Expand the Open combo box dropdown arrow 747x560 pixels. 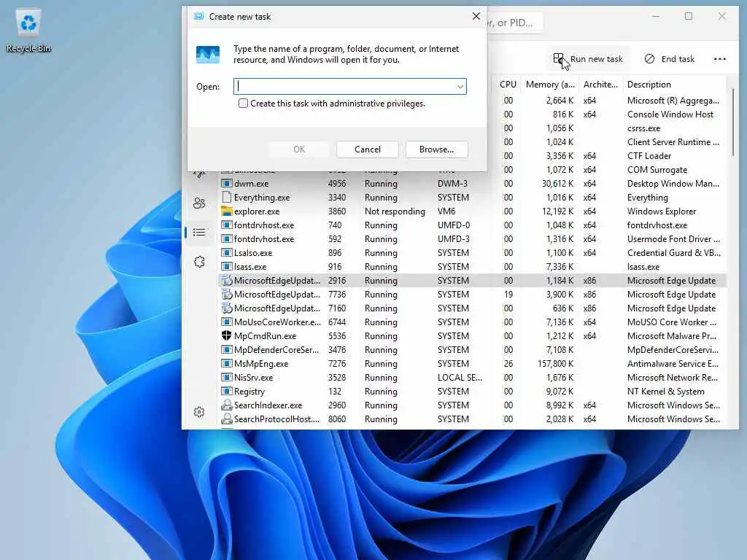pyautogui.click(x=460, y=86)
